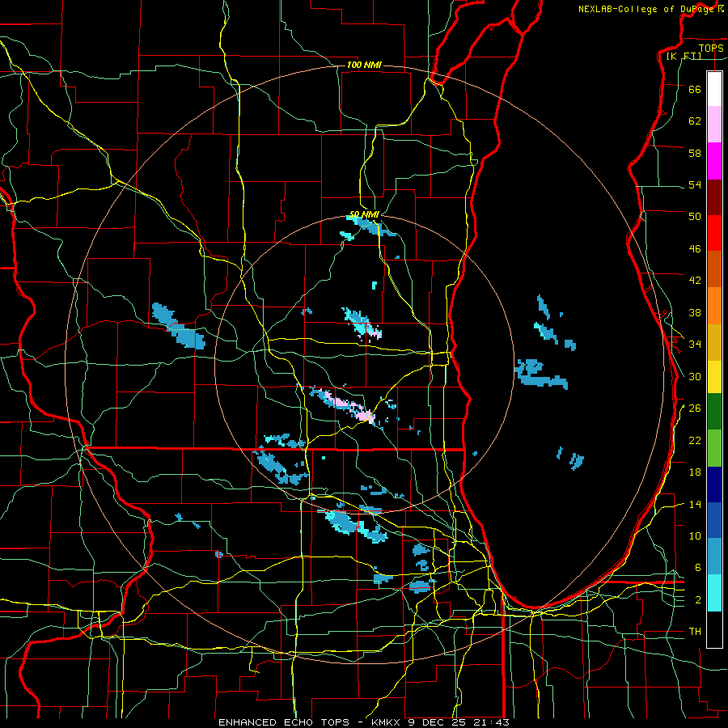Select the light green legend swatch
728x728 pixels.
[x=714, y=447]
